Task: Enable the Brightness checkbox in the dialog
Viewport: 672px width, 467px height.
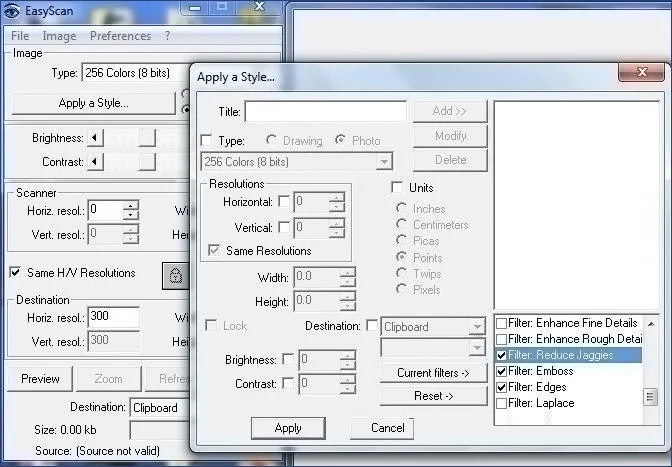Action: click(288, 359)
